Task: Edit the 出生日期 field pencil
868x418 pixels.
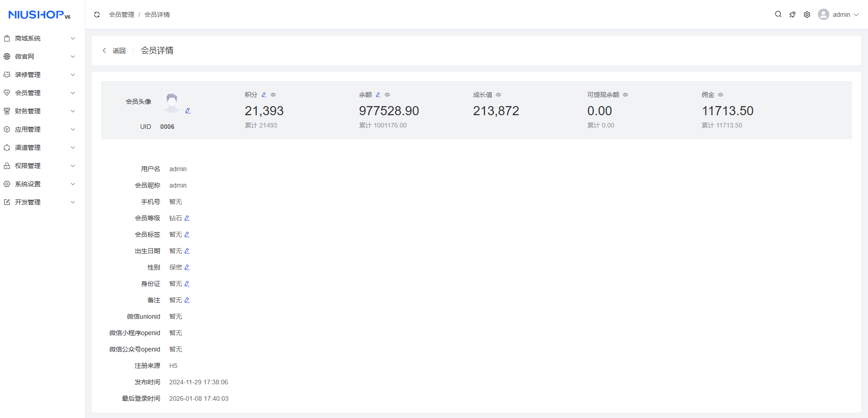Action: 187,251
